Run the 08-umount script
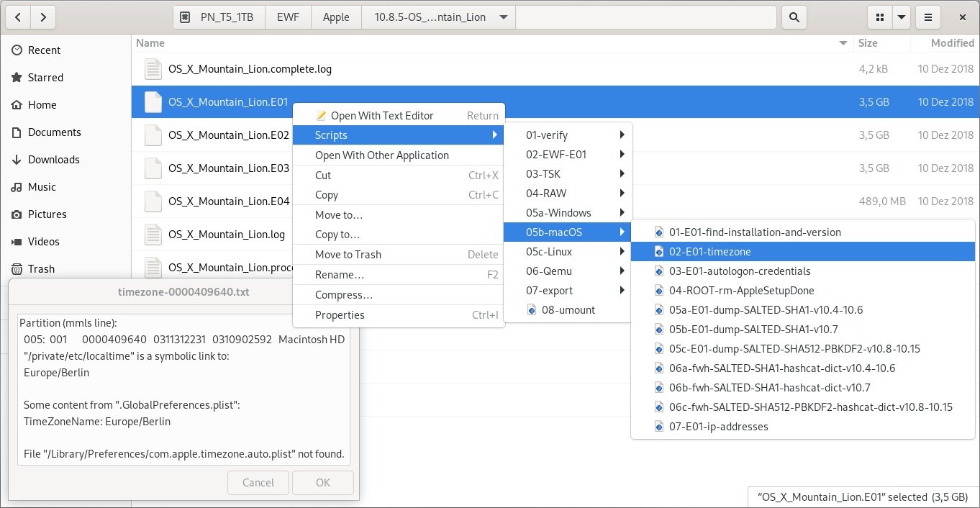The height and width of the screenshot is (508, 980). coord(568,310)
